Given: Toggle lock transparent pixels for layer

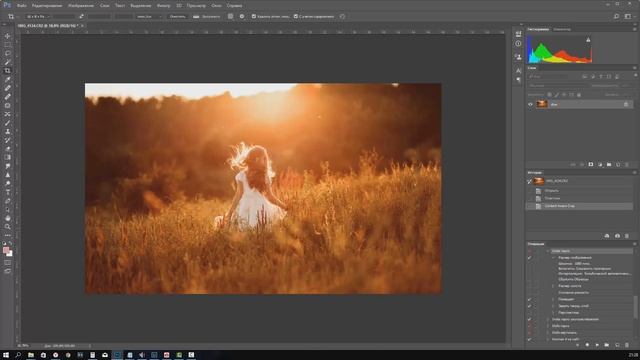Looking at the screenshot, I should 549,95.
